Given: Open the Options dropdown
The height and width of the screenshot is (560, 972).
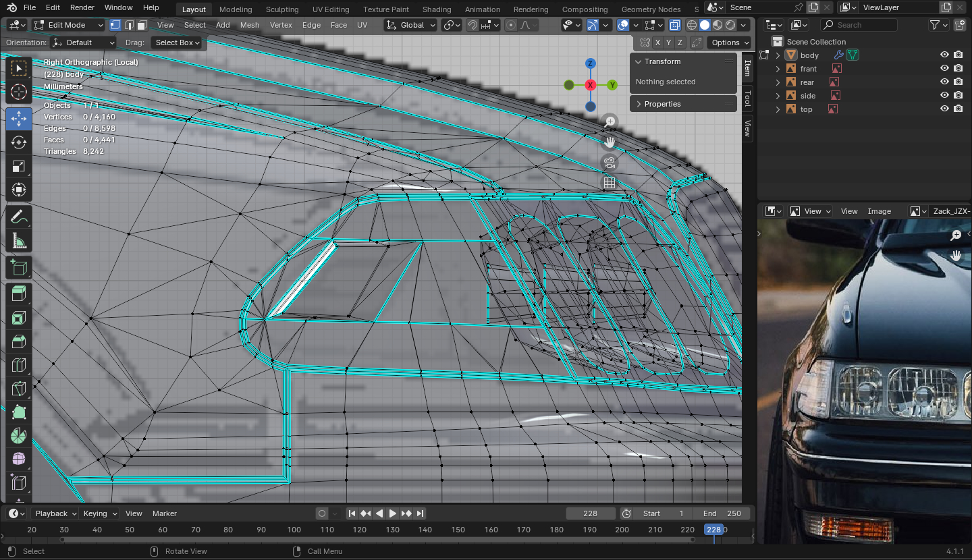Looking at the screenshot, I should [730, 43].
